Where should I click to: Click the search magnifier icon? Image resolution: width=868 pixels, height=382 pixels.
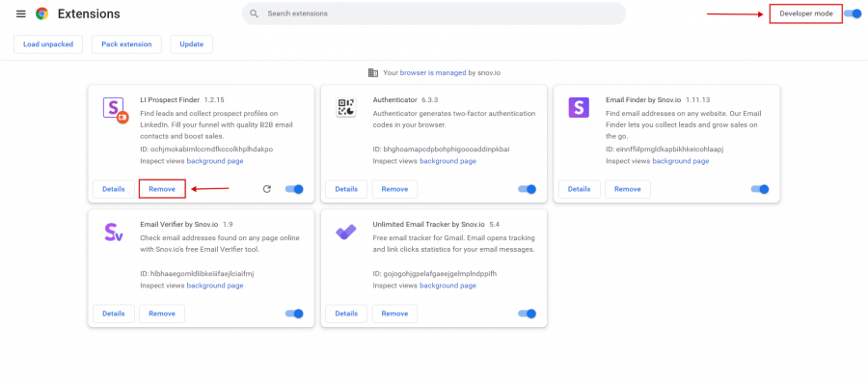coord(254,14)
